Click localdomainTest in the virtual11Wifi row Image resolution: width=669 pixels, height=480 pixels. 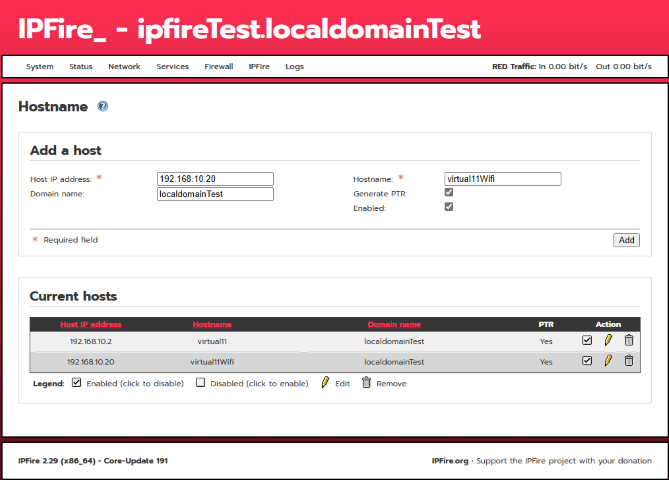click(x=394, y=362)
